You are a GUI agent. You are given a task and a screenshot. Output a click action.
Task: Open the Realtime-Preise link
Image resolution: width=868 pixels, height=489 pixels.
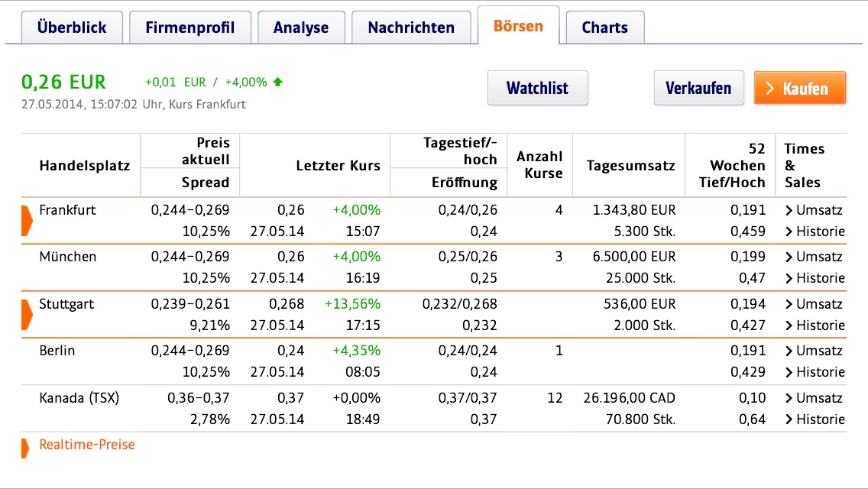(x=87, y=445)
